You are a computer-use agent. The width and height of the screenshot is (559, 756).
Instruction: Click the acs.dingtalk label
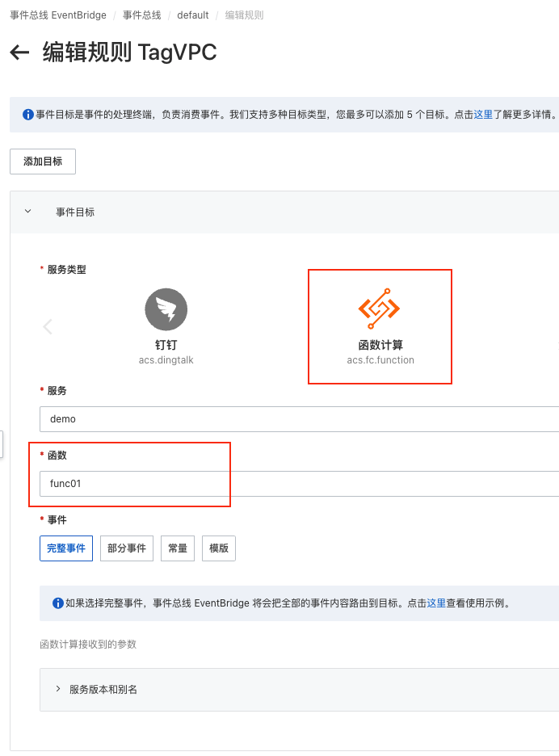click(x=166, y=360)
